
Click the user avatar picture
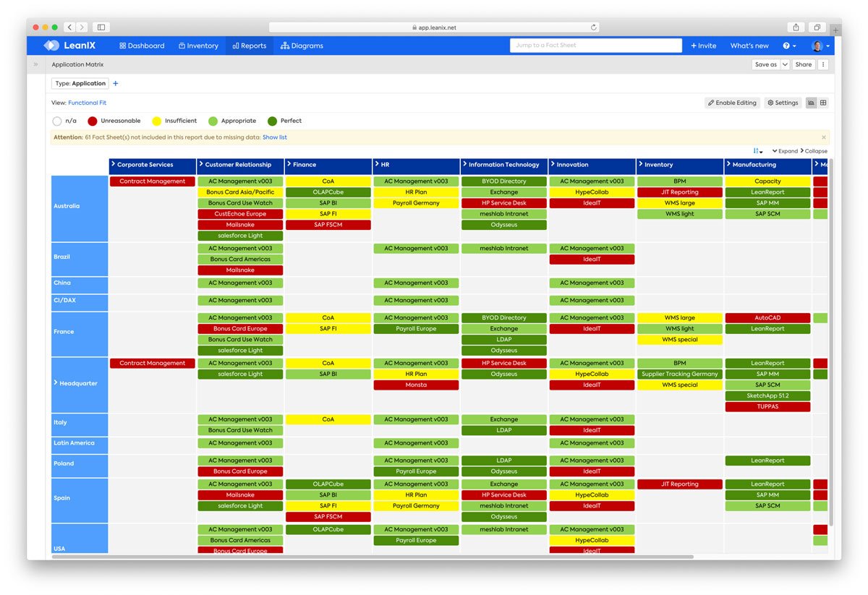point(816,45)
